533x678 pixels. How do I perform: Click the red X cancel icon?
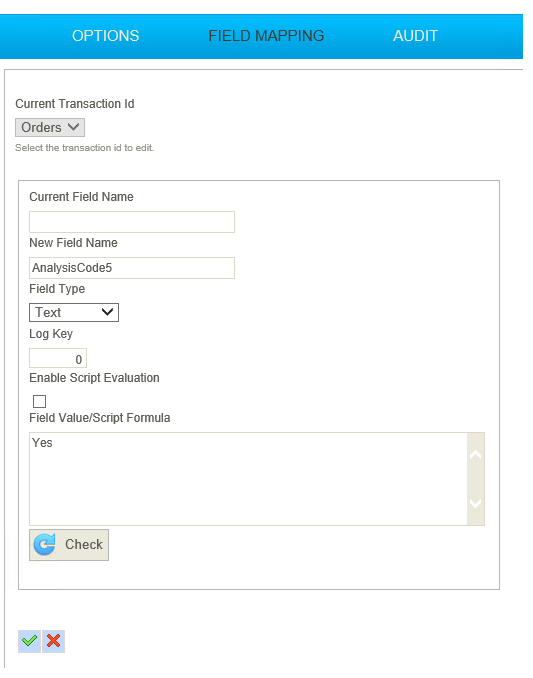pyautogui.click(x=54, y=641)
